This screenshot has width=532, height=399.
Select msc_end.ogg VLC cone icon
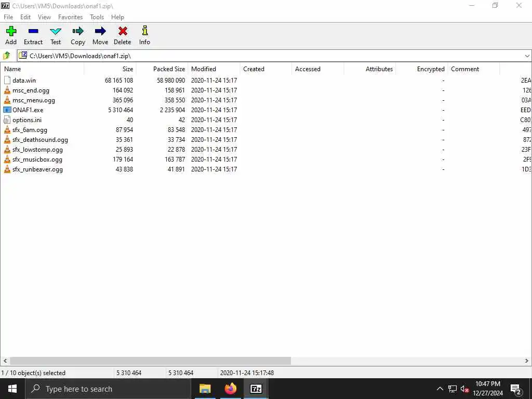[x=7, y=90]
